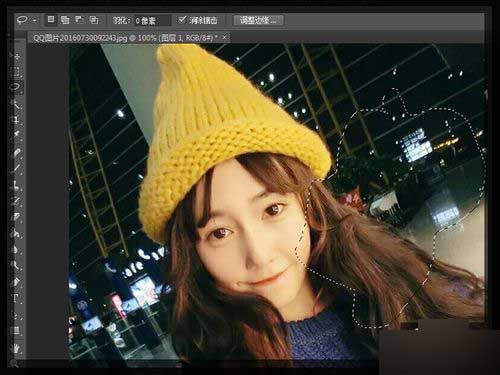
Task: Select the Blur drop tool
Action: point(16,249)
